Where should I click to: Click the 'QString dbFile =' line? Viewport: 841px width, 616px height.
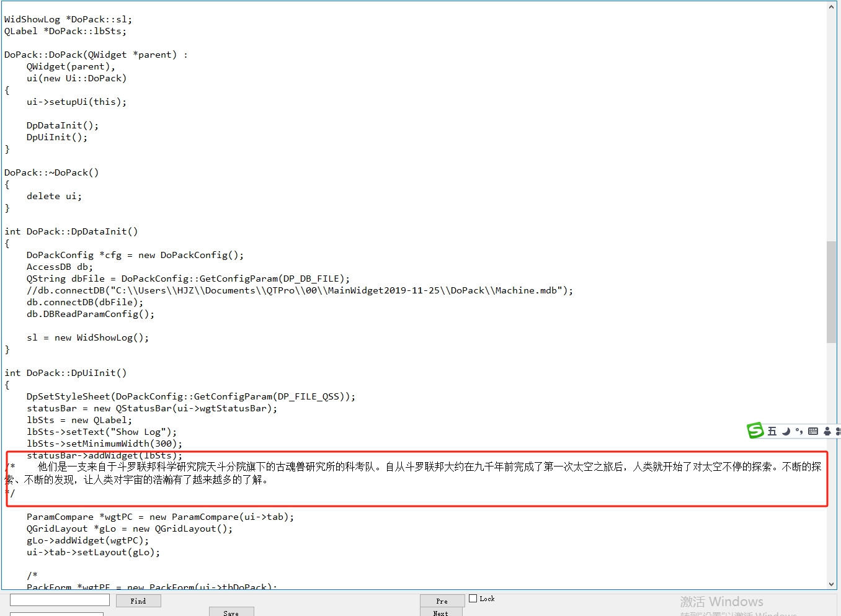tap(188, 279)
